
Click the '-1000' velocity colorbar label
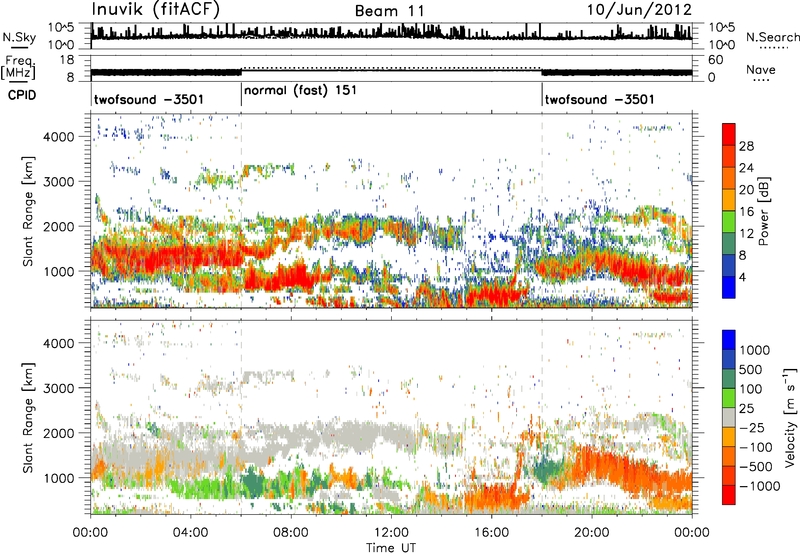pyautogui.click(x=760, y=486)
